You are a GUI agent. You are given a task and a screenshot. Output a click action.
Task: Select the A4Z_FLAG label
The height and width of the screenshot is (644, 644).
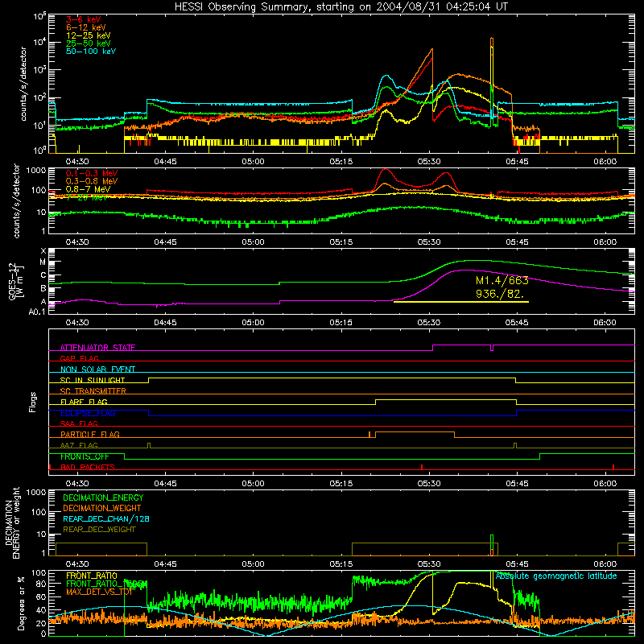tap(79, 445)
